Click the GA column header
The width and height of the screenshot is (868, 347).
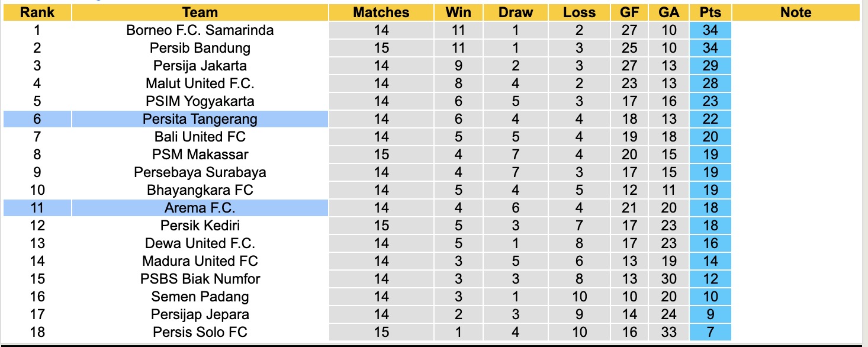tap(669, 12)
